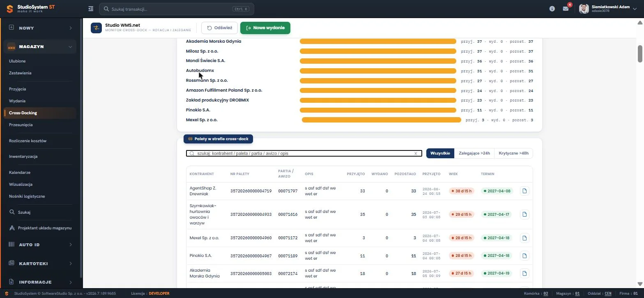Open Rozliczenie kosztów menu item

tap(28, 141)
